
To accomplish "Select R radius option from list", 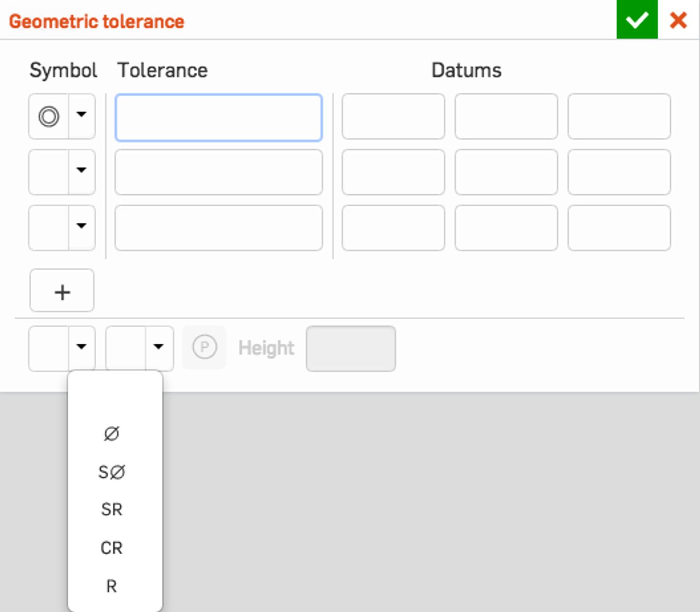I will coord(112,586).
